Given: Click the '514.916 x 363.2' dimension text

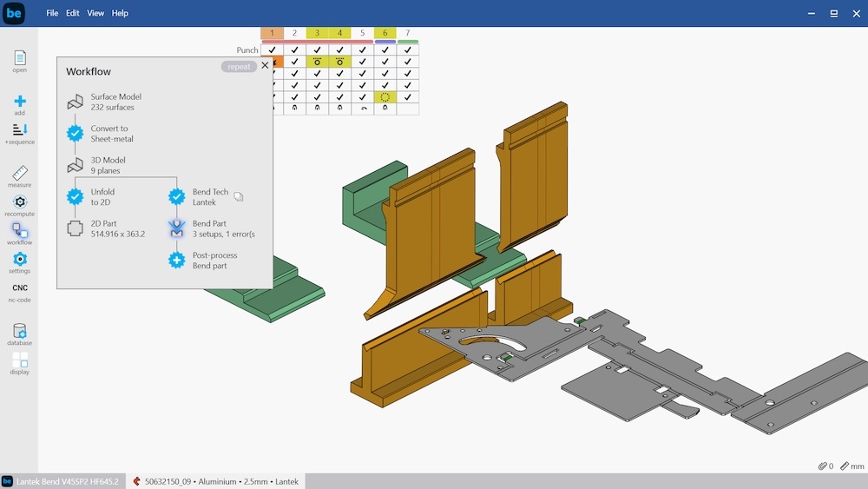Looking at the screenshot, I should pyautogui.click(x=118, y=235).
